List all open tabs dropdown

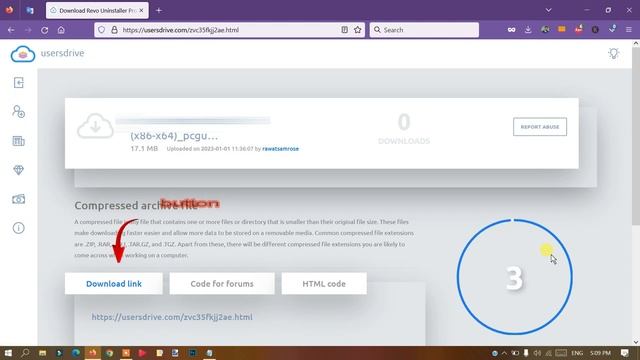point(548,10)
